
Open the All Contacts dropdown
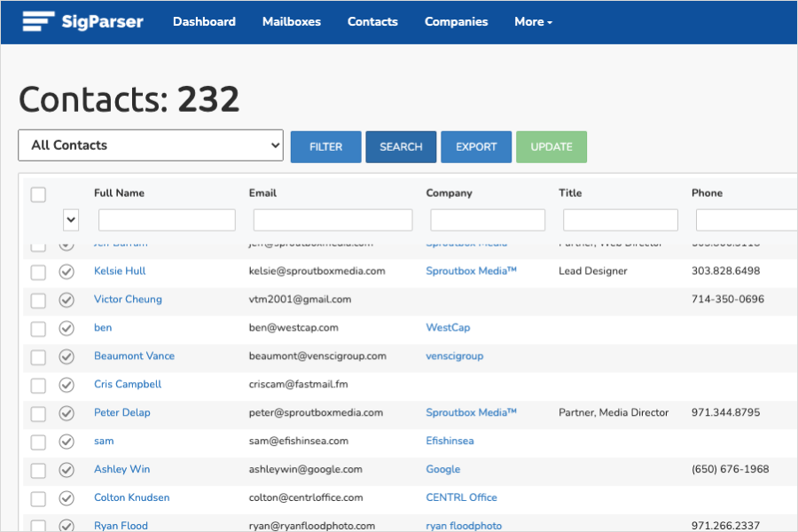151,145
